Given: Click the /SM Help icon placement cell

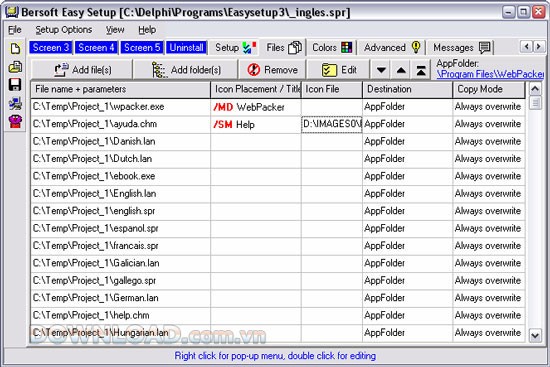Looking at the screenshot, I should 256,124.
